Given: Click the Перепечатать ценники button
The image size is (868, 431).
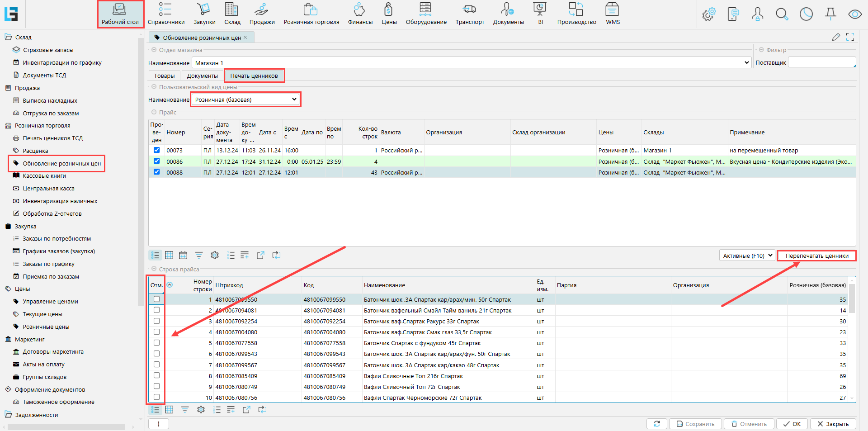Looking at the screenshot, I should (x=816, y=256).
